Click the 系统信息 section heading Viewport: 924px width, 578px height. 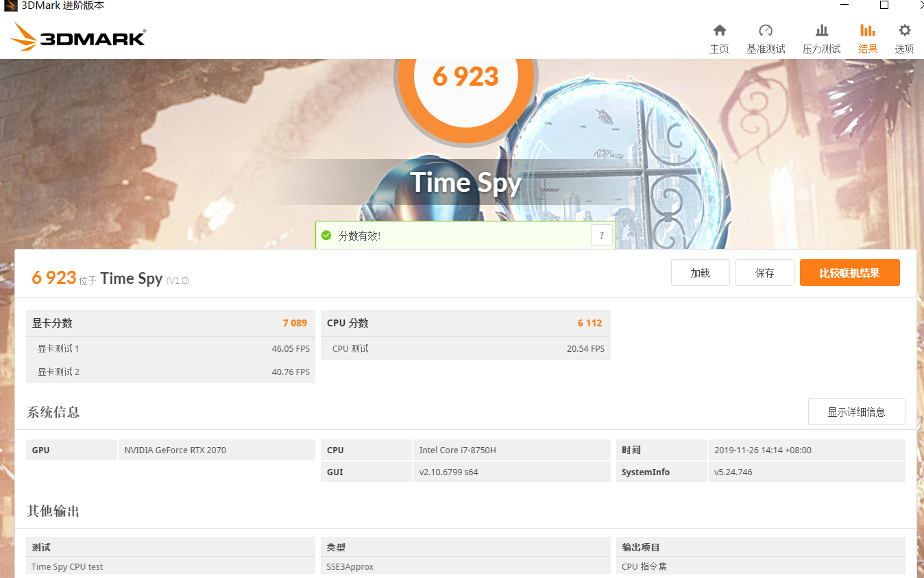53,412
